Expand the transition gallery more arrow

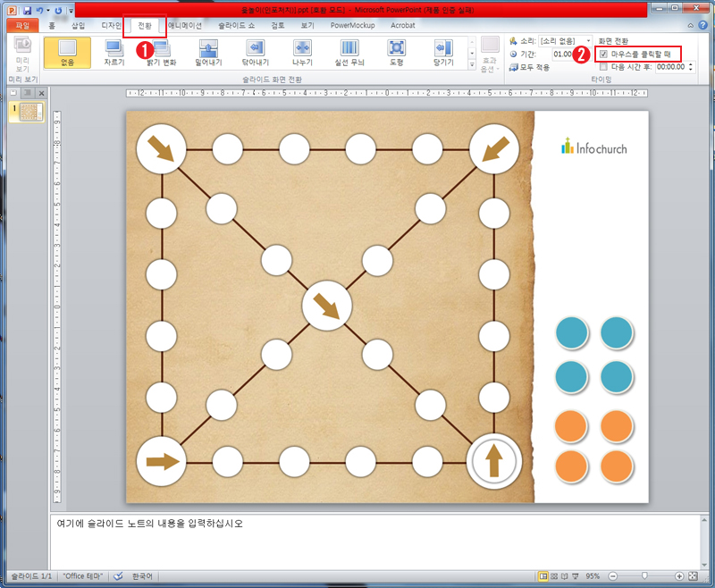[x=471, y=65]
